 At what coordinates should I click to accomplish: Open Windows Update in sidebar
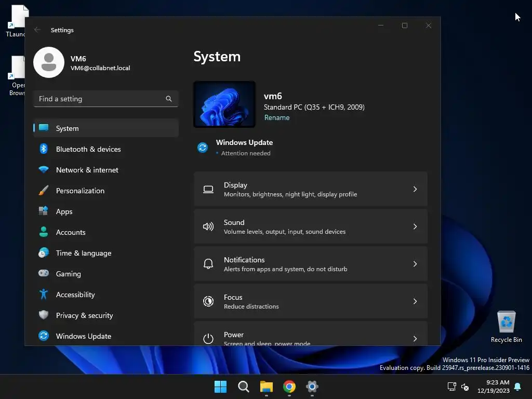point(106,336)
